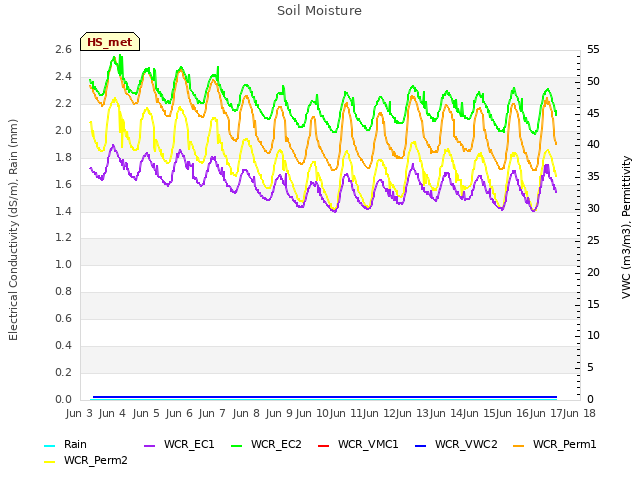Click the 2.0 left axis tick label
The width and height of the screenshot is (640, 480).
pyautogui.click(x=63, y=130)
